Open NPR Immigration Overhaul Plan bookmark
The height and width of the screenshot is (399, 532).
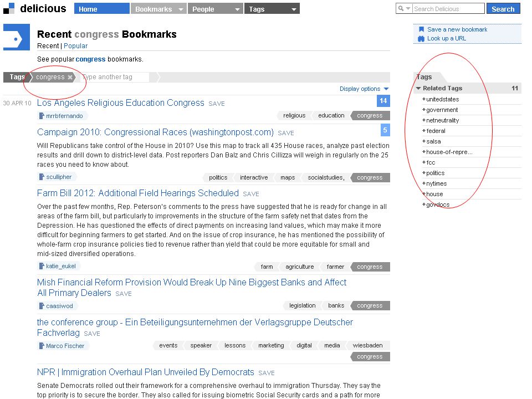click(146, 372)
